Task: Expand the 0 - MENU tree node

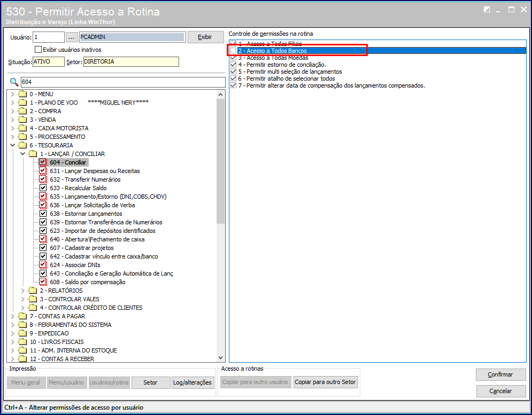Action: point(12,94)
